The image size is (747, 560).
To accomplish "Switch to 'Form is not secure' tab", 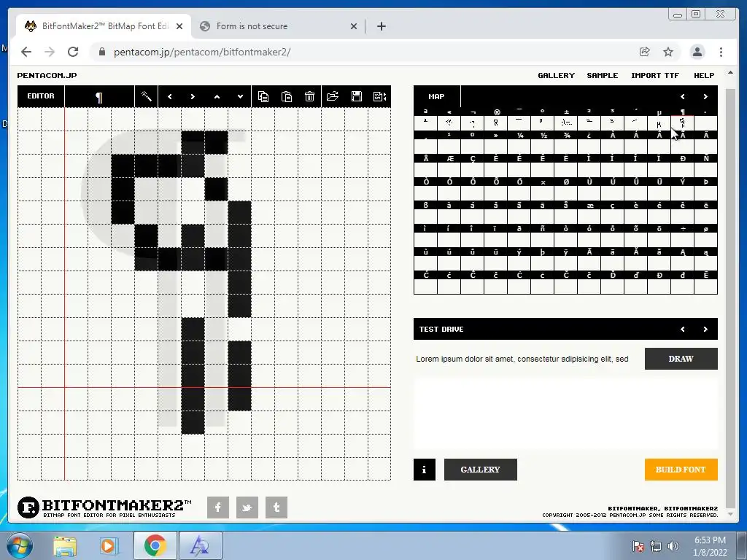I will 279,26.
